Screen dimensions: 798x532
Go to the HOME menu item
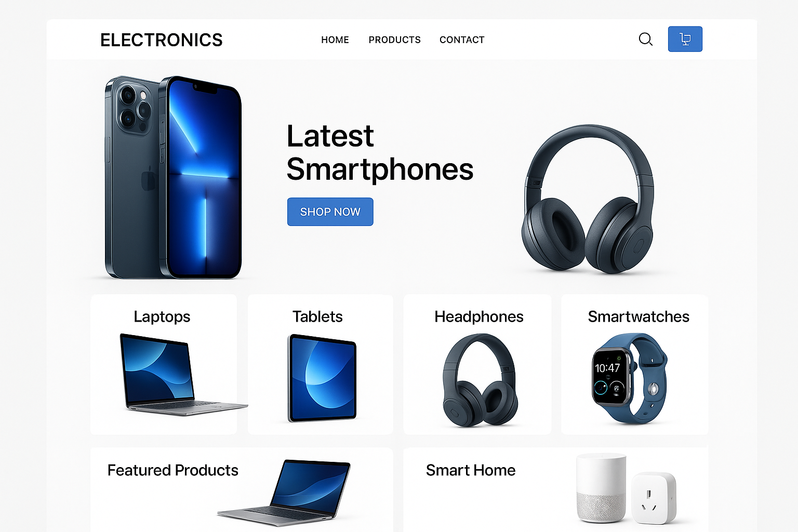[335, 40]
